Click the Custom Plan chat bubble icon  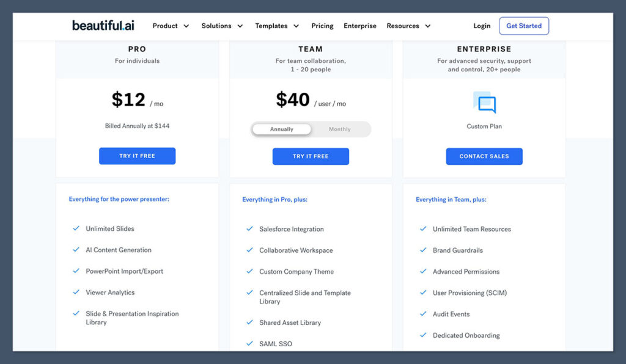(484, 103)
